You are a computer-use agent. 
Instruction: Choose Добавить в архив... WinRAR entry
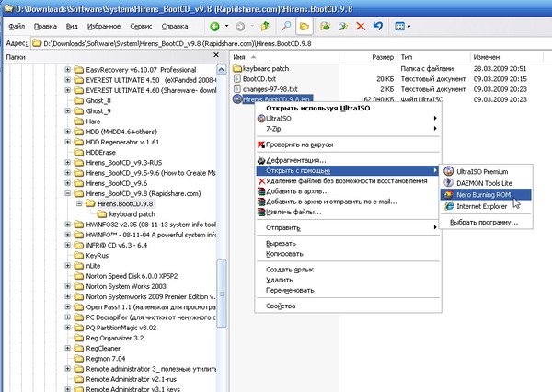pyautogui.click(x=348, y=191)
